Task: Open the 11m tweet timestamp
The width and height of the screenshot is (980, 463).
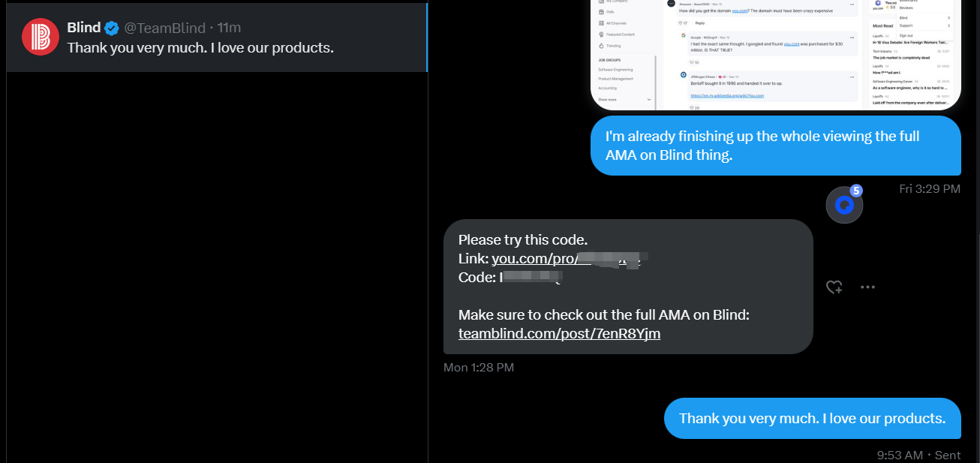Action: click(229, 29)
